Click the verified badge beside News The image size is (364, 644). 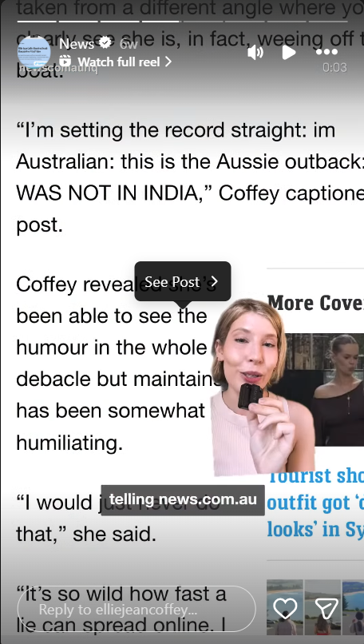pyautogui.click(x=105, y=42)
